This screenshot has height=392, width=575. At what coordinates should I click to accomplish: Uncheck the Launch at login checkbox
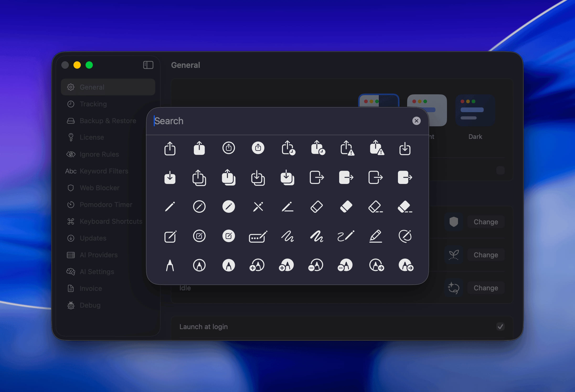click(x=500, y=326)
